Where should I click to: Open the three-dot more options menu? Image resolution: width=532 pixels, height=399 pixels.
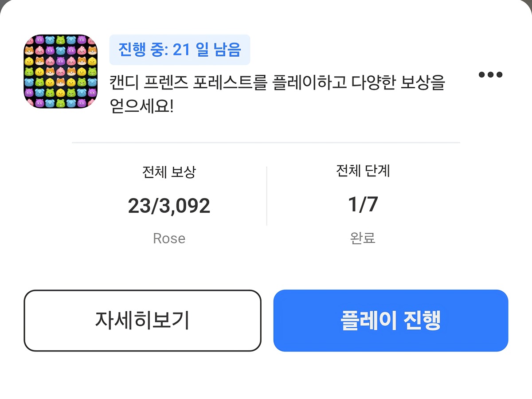[490, 74]
